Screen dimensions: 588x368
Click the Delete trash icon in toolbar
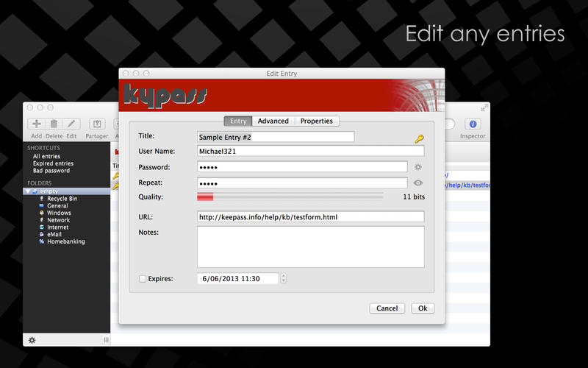pos(54,124)
